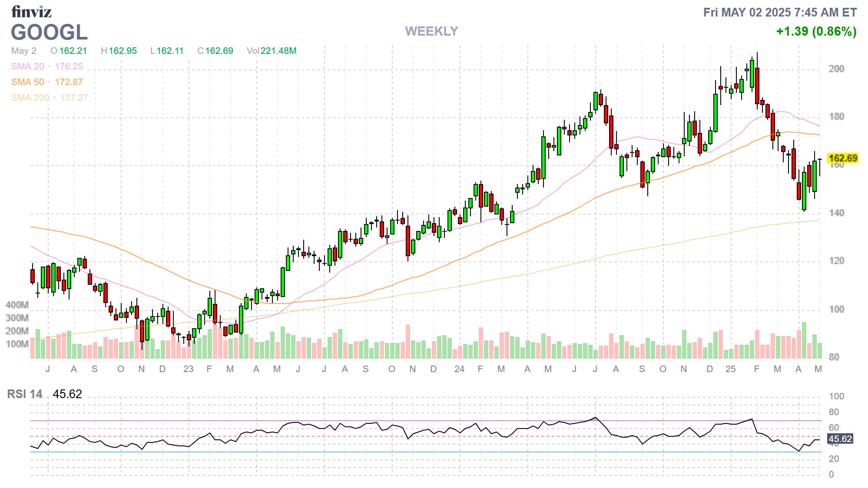
Task: Click the 2023 year marker on the time axis
Action: pos(188,369)
